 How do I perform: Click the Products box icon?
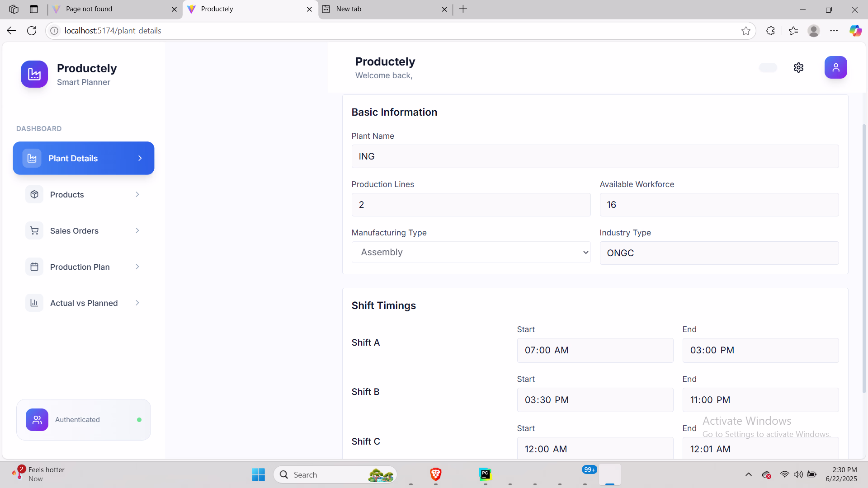pyautogui.click(x=34, y=194)
